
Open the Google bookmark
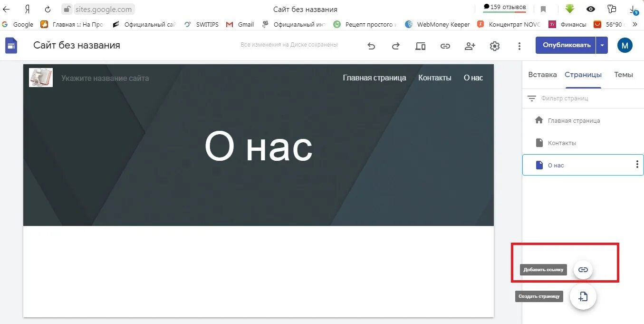(x=18, y=24)
